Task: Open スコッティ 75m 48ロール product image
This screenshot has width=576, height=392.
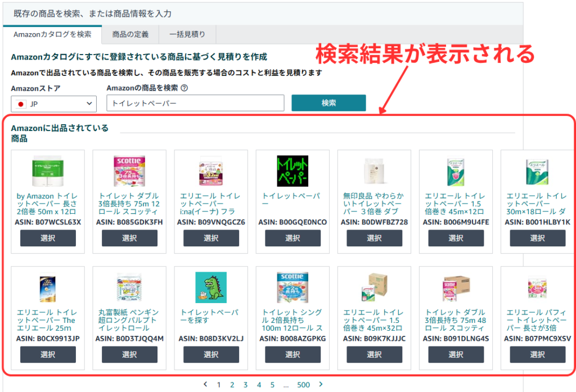Action: point(456,287)
